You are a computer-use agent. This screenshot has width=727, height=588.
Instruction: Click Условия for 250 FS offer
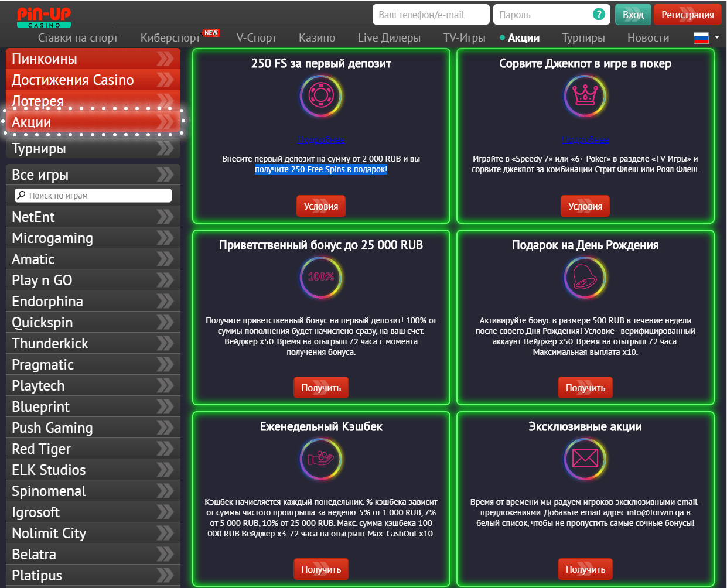coord(321,206)
